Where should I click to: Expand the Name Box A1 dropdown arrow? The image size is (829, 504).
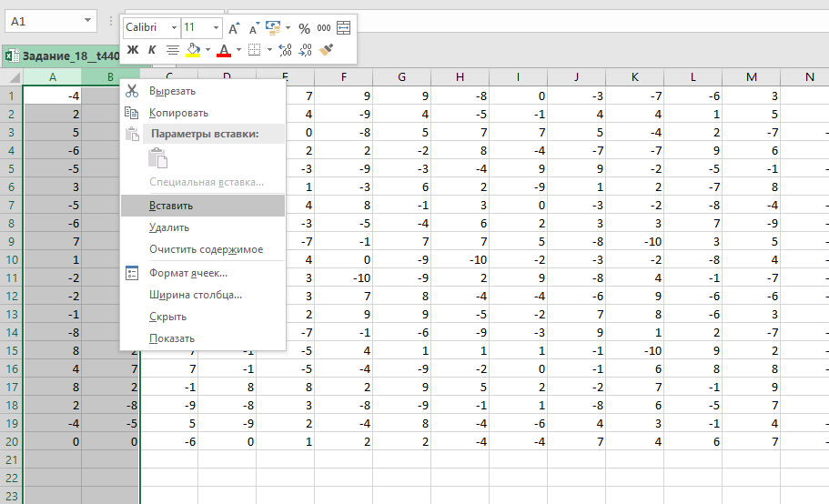click(x=87, y=20)
